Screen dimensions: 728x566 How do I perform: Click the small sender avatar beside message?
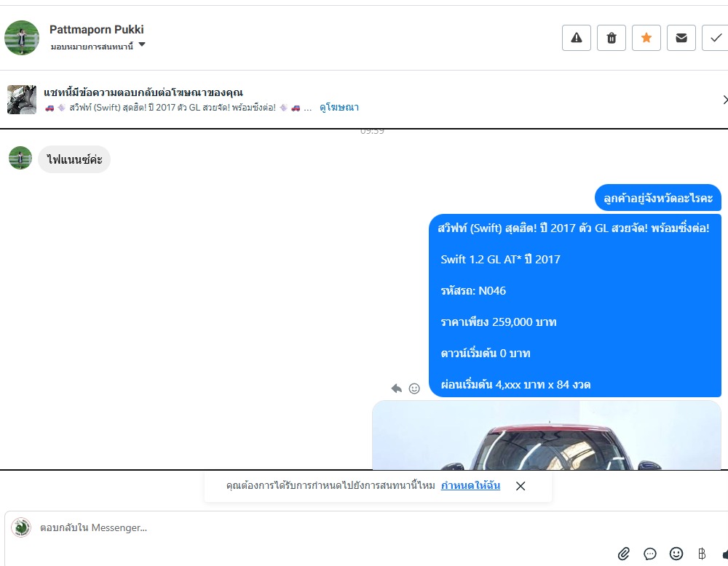pyautogui.click(x=20, y=158)
